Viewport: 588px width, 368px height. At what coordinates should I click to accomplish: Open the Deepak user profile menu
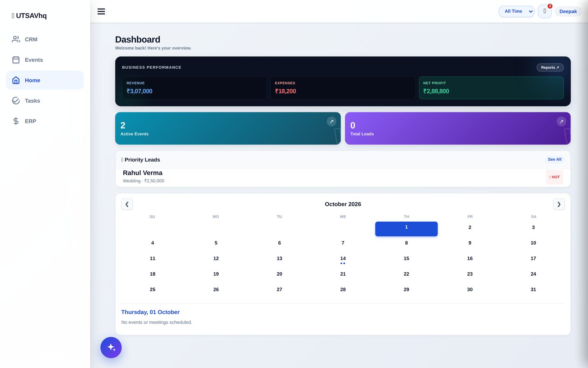click(x=568, y=11)
